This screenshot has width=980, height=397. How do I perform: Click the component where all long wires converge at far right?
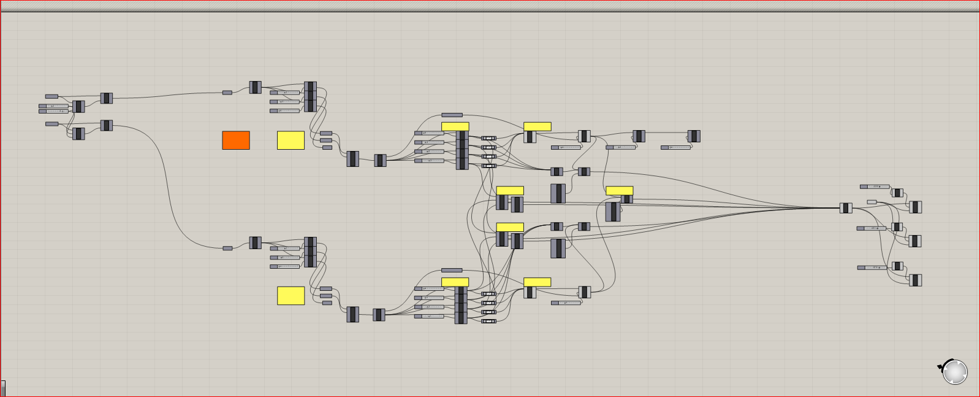point(846,208)
